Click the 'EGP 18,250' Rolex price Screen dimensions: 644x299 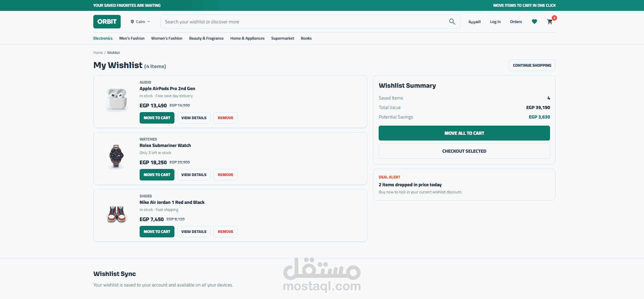pos(153,163)
